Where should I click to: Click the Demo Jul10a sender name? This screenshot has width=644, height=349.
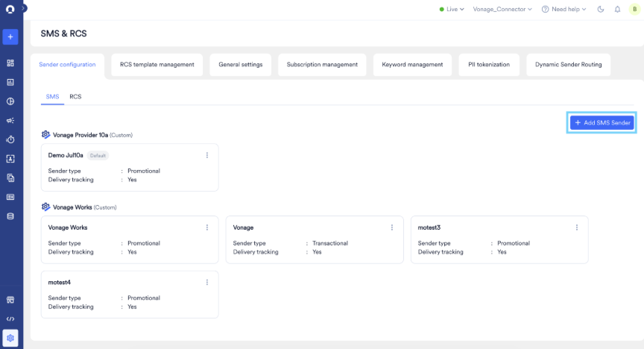[66, 155]
